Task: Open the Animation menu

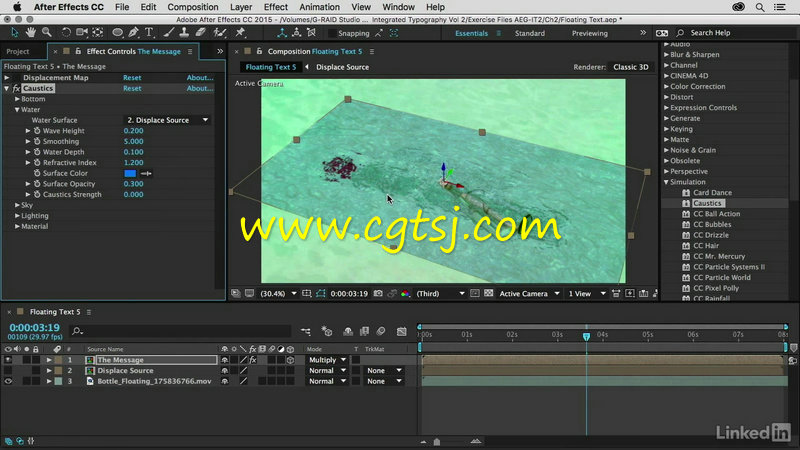Action: 319,7
